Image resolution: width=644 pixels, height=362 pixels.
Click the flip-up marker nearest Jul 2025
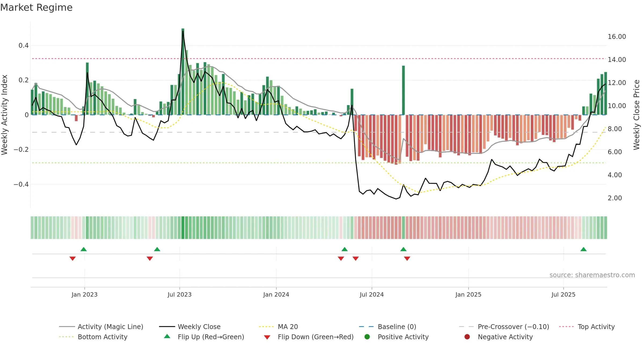584,249
